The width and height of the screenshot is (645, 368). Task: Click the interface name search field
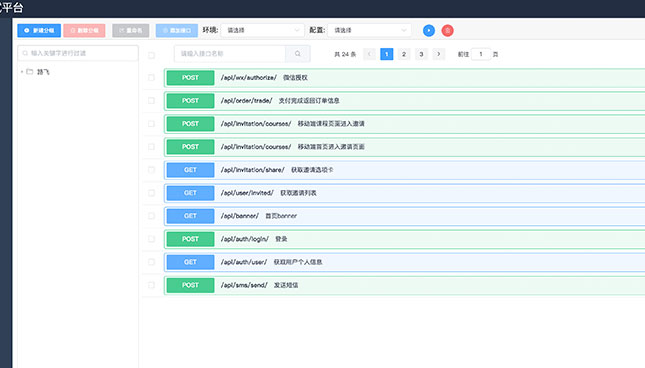tap(230, 54)
